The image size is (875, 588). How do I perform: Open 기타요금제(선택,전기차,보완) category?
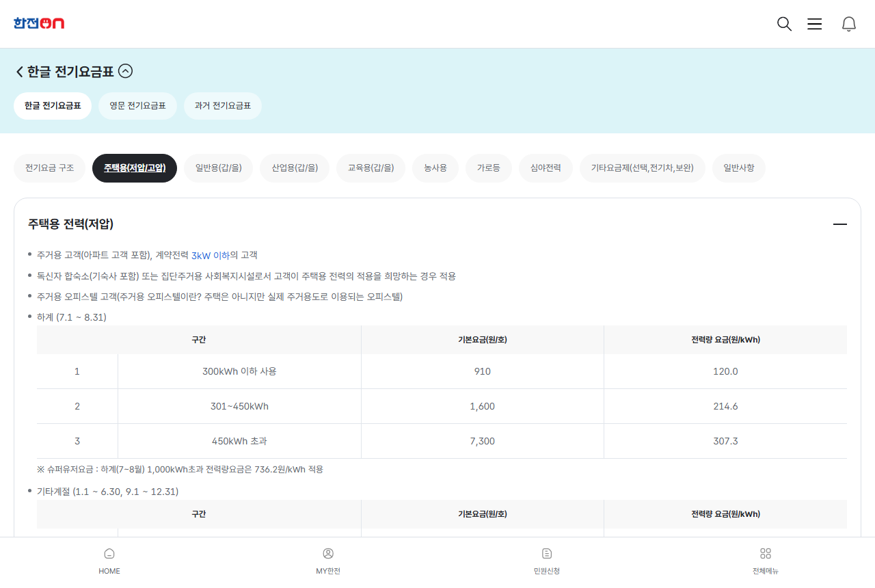point(643,168)
